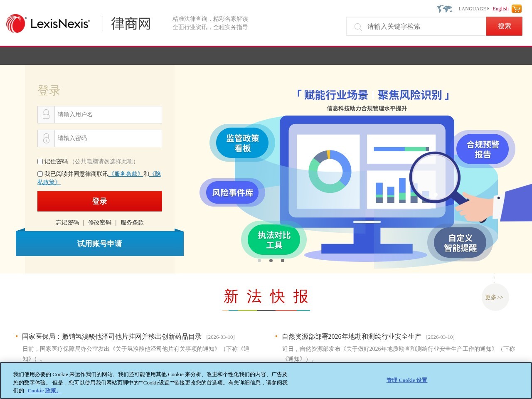Select the first carousel dot
The width and height of the screenshot is (532, 399).
tap(259, 261)
